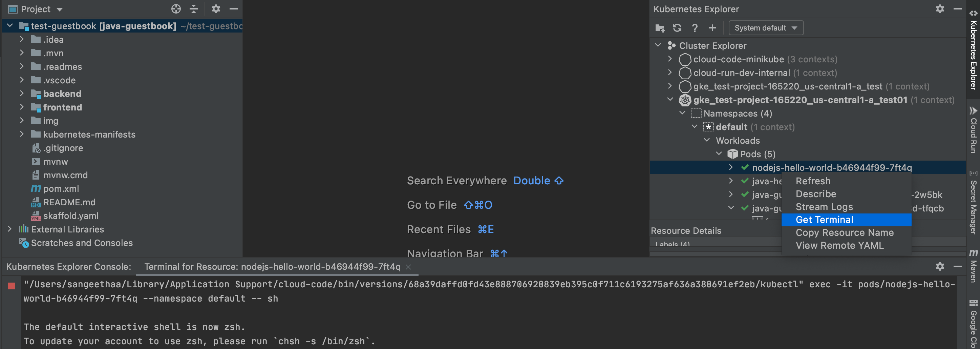This screenshot has width=980, height=349.
Task: Expand the backend folder
Action: click(22, 94)
